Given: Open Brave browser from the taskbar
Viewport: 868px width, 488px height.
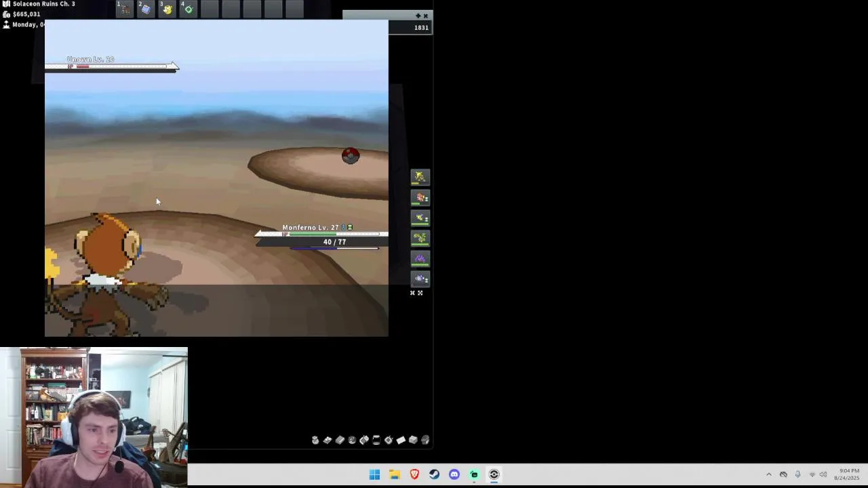Looking at the screenshot, I should tap(414, 474).
